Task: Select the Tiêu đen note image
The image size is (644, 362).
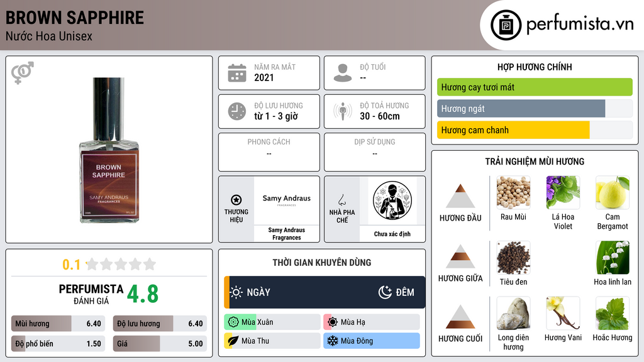Action: pyautogui.click(x=513, y=258)
